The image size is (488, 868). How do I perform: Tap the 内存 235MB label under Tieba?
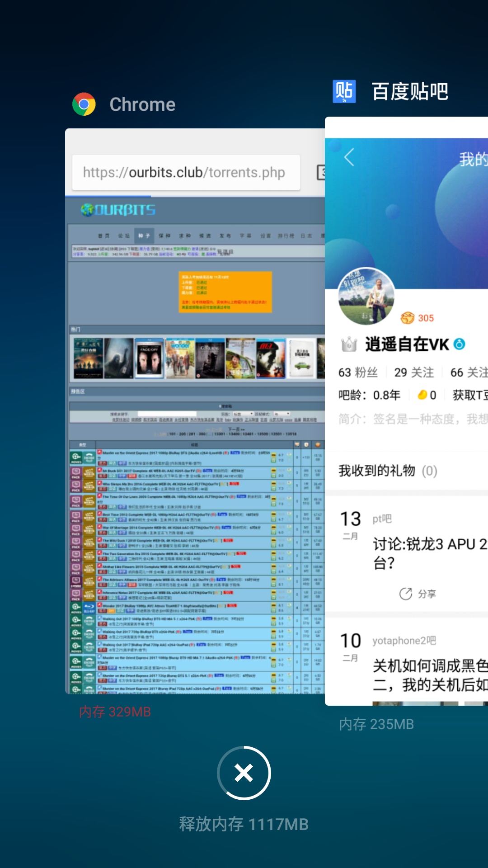[x=376, y=724]
